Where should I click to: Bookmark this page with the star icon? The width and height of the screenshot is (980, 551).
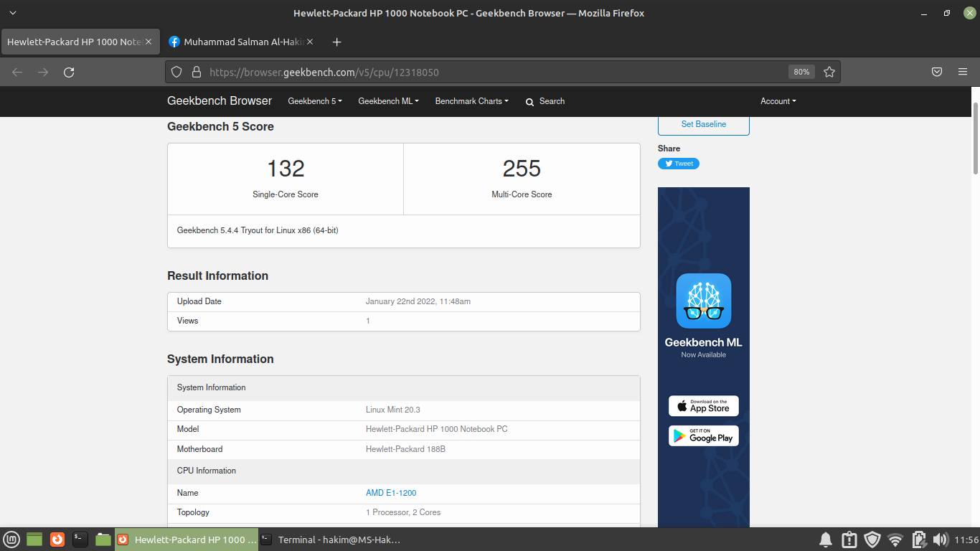[829, 72]
